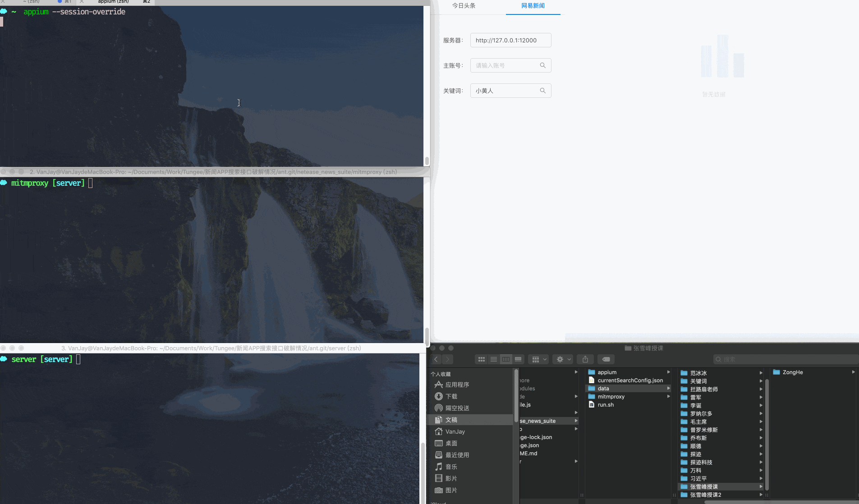The height and width of the screenshot is (504, 859).
Task: Open Finder group-by arrangement dropdown
Action: (539, 359)
